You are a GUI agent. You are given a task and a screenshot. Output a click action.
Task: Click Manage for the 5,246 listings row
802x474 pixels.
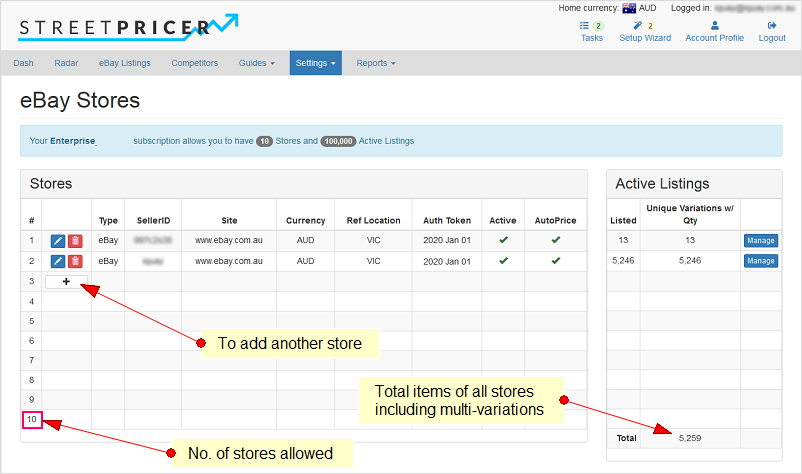760,261
